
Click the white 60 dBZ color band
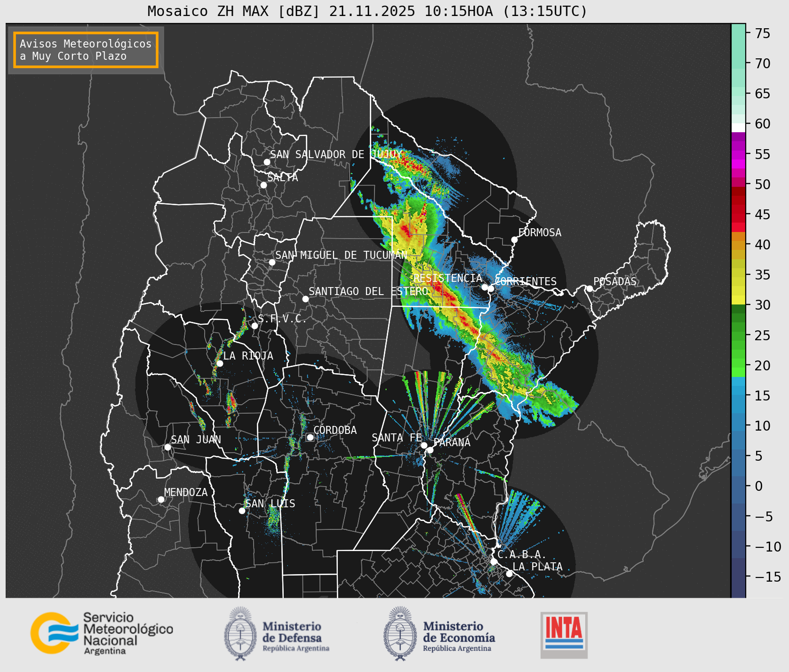(x=738, y=128)
